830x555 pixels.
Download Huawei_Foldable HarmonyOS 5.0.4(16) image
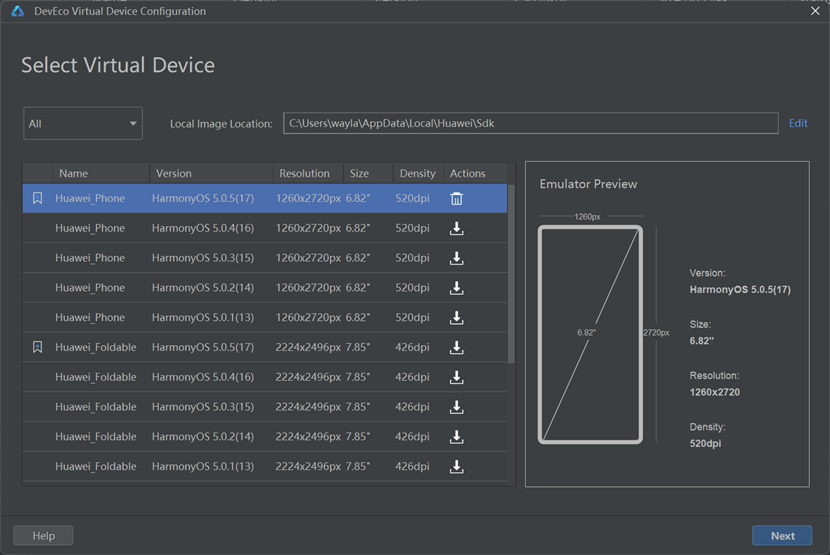pos(456,377)
